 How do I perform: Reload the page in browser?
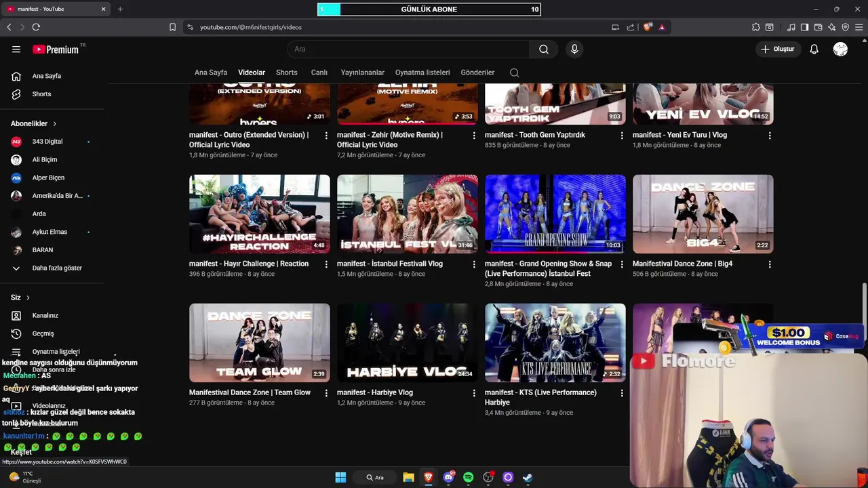36,27
